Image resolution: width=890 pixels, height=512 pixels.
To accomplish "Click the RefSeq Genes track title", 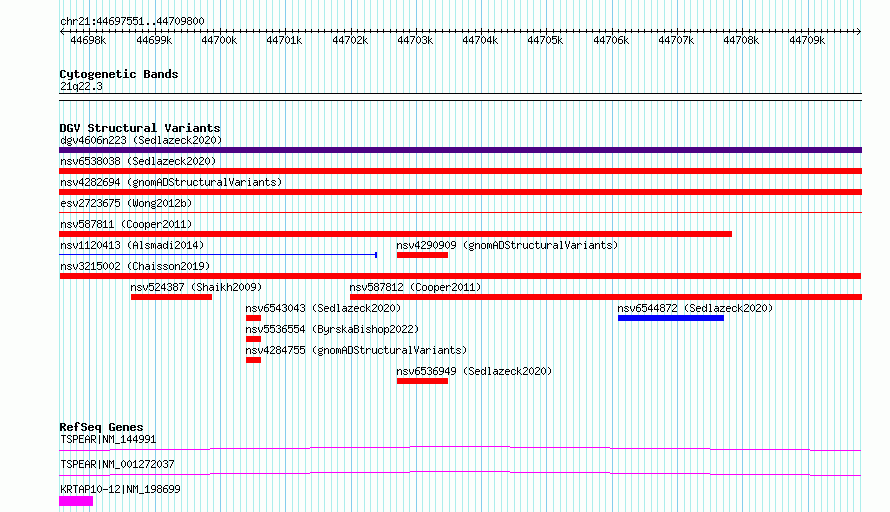I will [x=101, y=427].
